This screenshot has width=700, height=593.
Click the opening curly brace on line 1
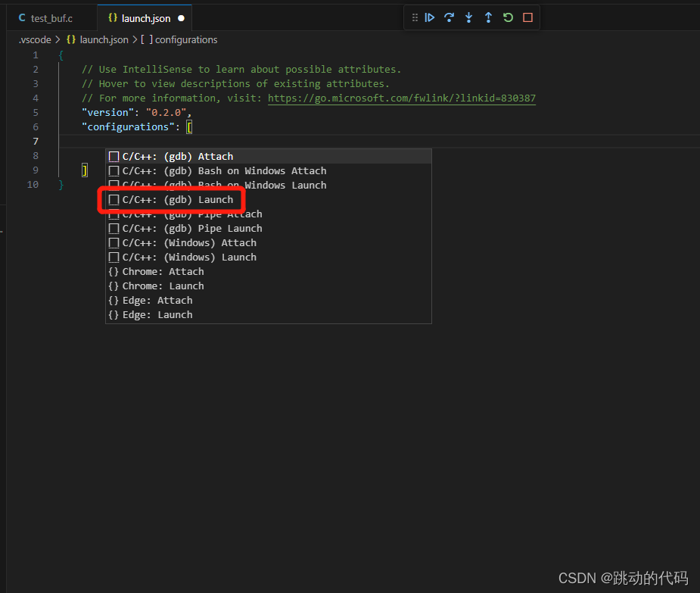(61, 55)
